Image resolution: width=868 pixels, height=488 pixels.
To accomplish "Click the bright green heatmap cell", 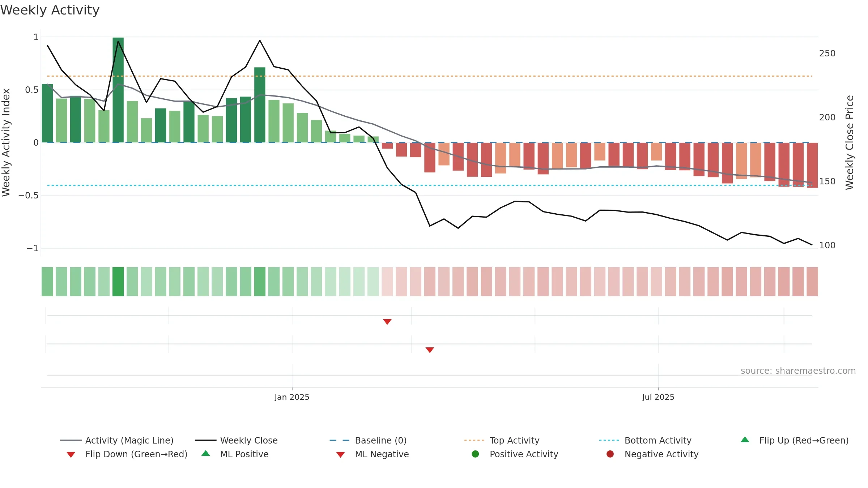I will point(118,282).
